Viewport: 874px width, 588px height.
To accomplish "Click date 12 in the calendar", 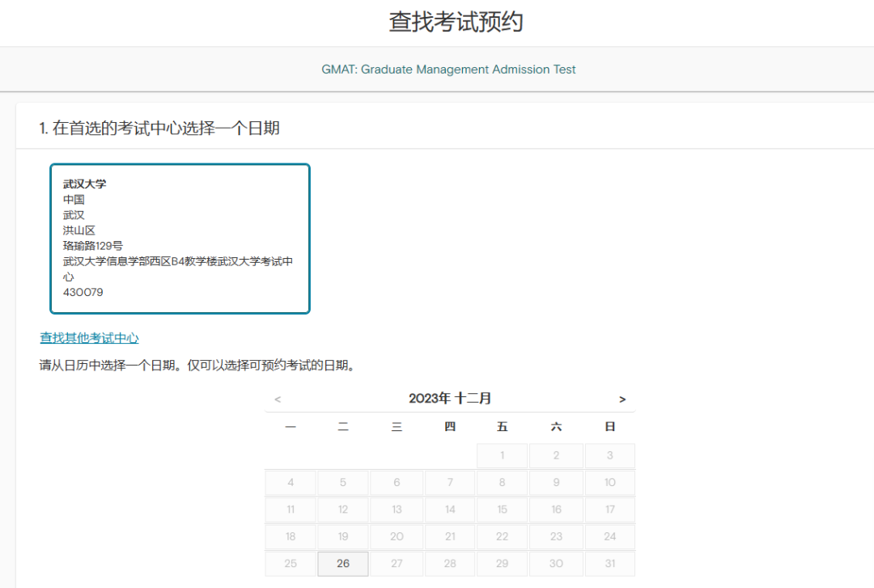I will coord(343,510).
